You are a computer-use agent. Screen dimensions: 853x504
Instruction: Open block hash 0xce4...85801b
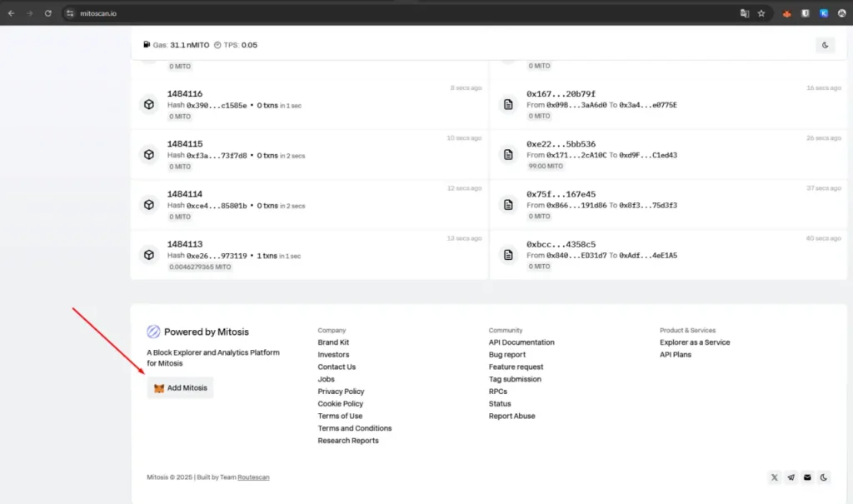(217, 206)
